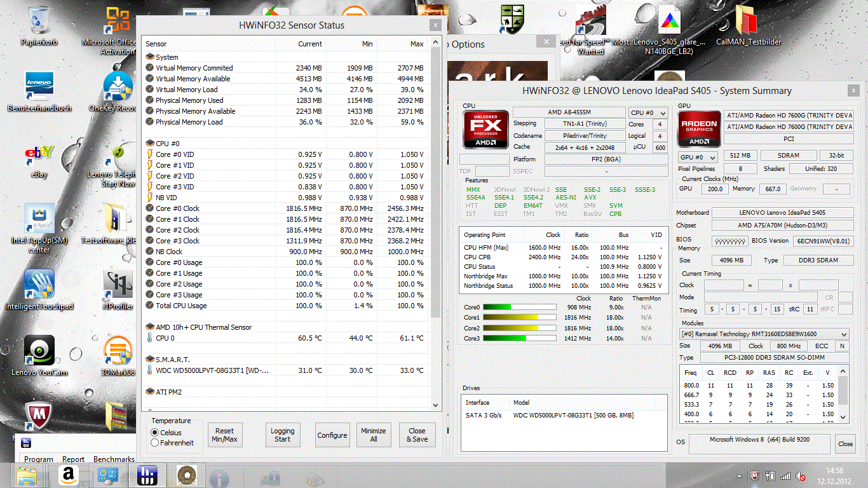Click the Piledriver/Trinity codename field
868x488 pixels.
[585, 135]
